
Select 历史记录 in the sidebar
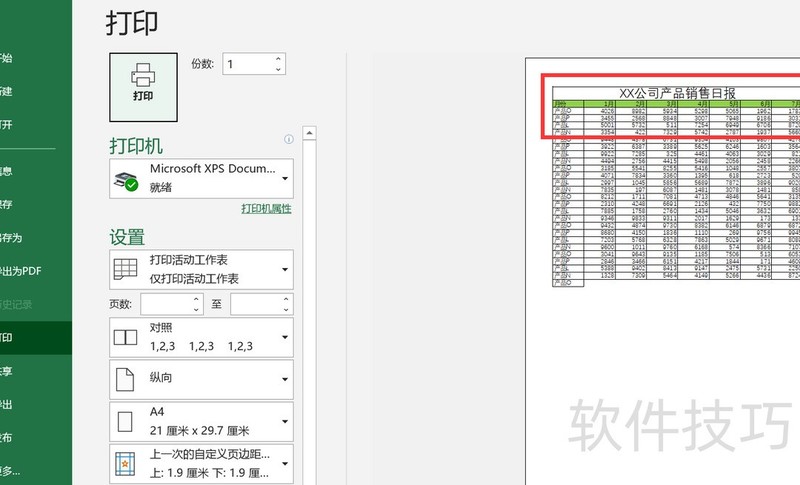click(36, 304)
